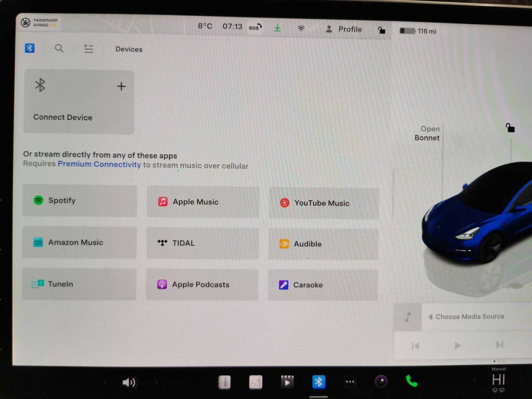Viewport: 532px width, 399px height.
Task: Toggle the passenger airbag indicator
Action: click(x=39, y=22)
